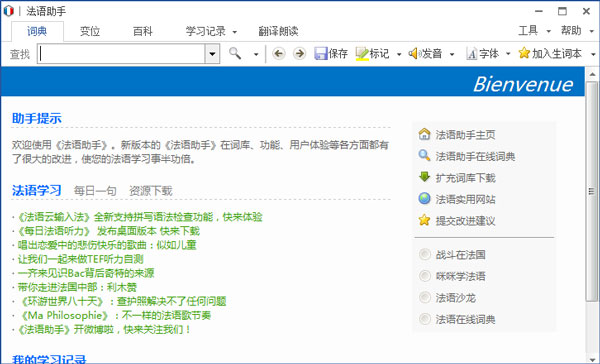
Task: Expand the 学习记录 tab dropdown arrow
Action: (x=235, y=32)
